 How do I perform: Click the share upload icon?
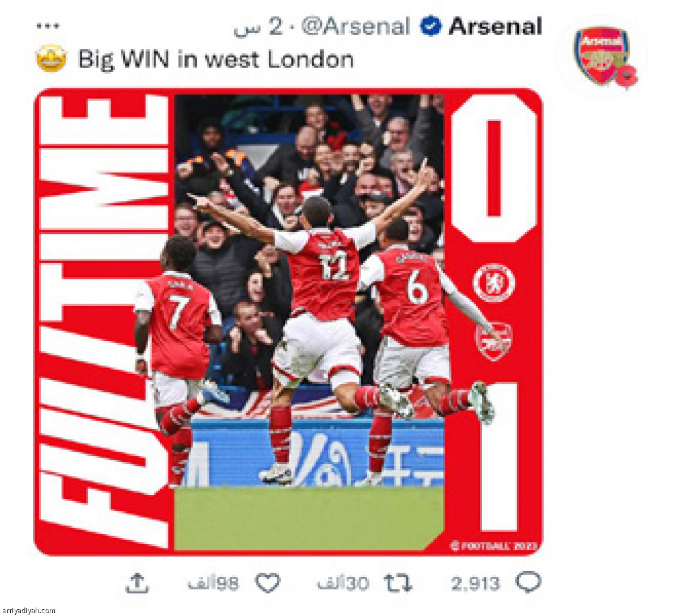[136, 583]
